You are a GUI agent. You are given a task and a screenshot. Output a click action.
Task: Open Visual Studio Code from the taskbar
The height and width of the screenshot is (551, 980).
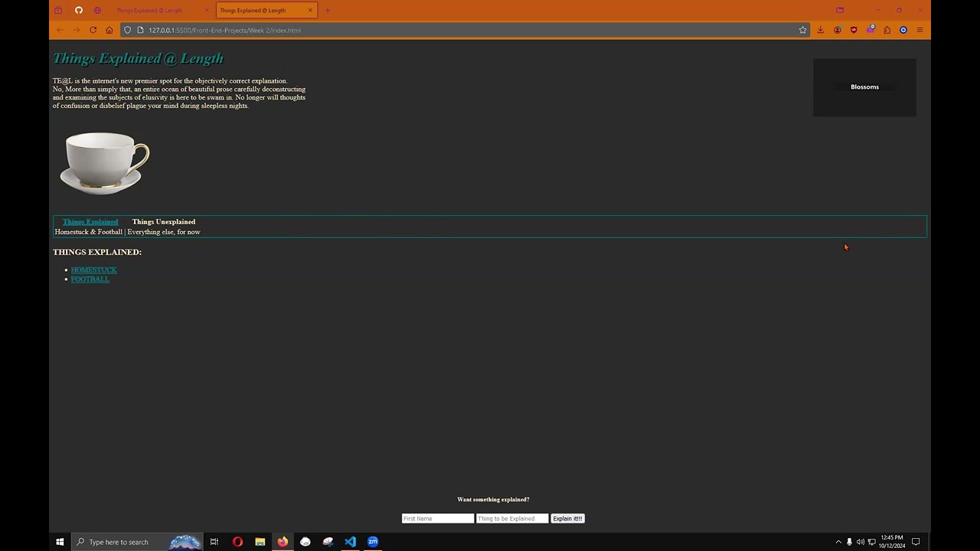point(350,542)
